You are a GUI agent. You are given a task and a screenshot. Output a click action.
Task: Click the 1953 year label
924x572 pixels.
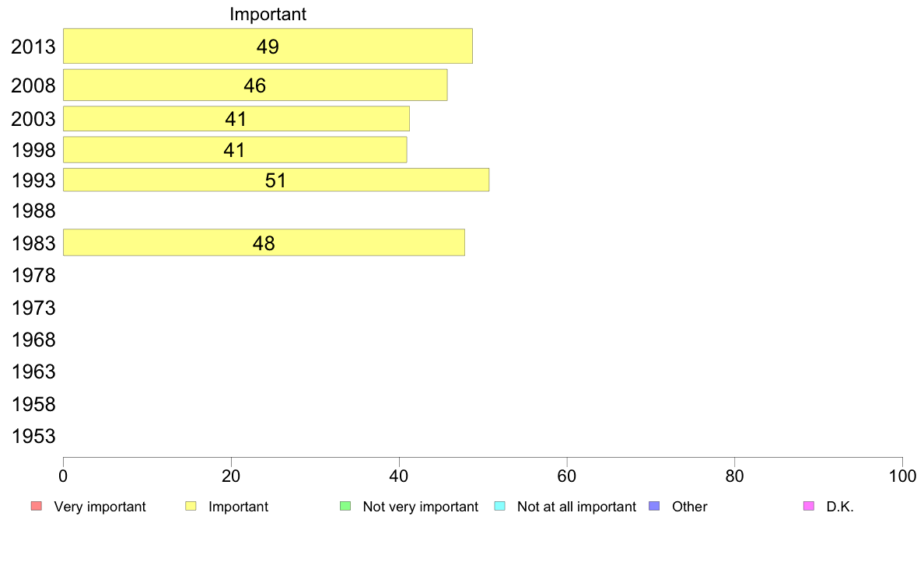[x=33, y=437]
